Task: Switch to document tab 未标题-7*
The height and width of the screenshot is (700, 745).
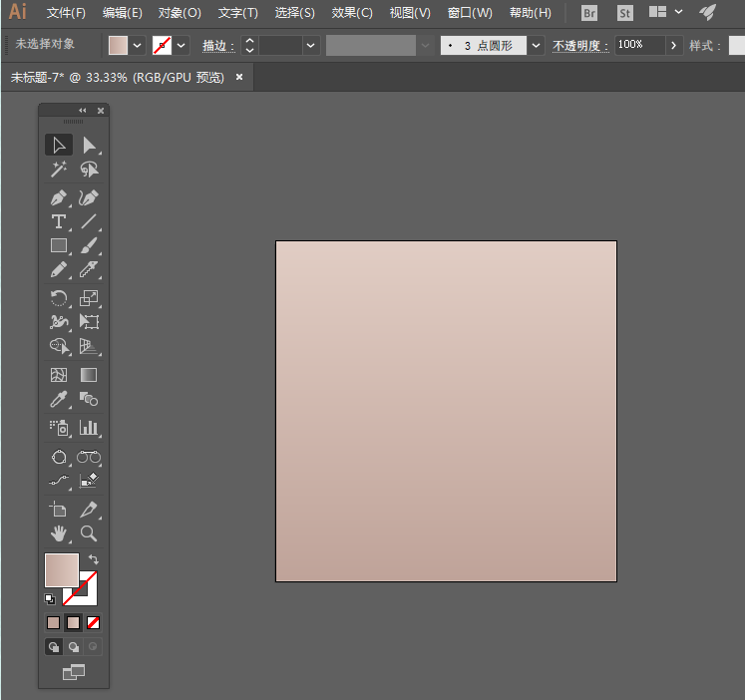Action: (x=118, y=77)
